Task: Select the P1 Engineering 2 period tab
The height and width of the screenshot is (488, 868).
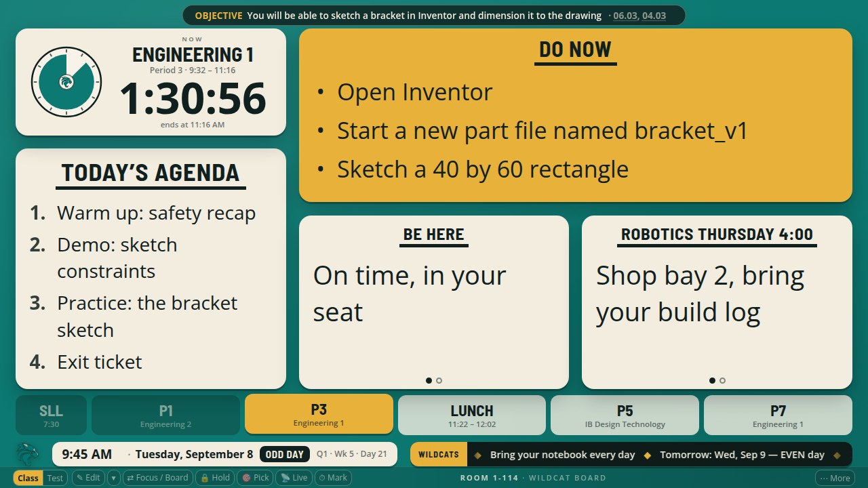Action: pos(165,415)
